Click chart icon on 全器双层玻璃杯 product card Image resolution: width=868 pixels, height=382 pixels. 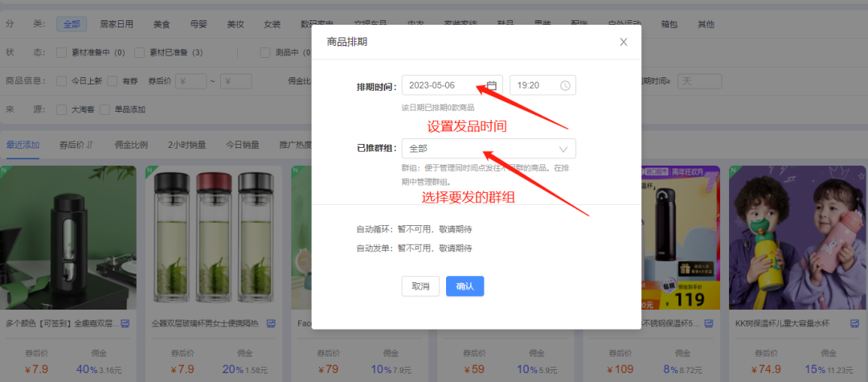pyautogui.click(x=271, y=323)
